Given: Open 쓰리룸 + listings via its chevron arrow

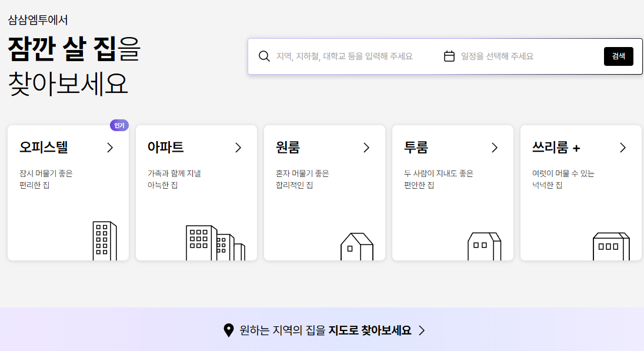Looking at the screenshot, I should point(622,148).
